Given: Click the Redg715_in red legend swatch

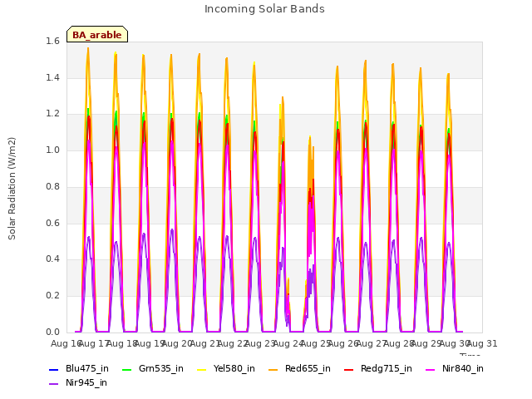Looking at the screenshot, I should [x=349, y=369].
